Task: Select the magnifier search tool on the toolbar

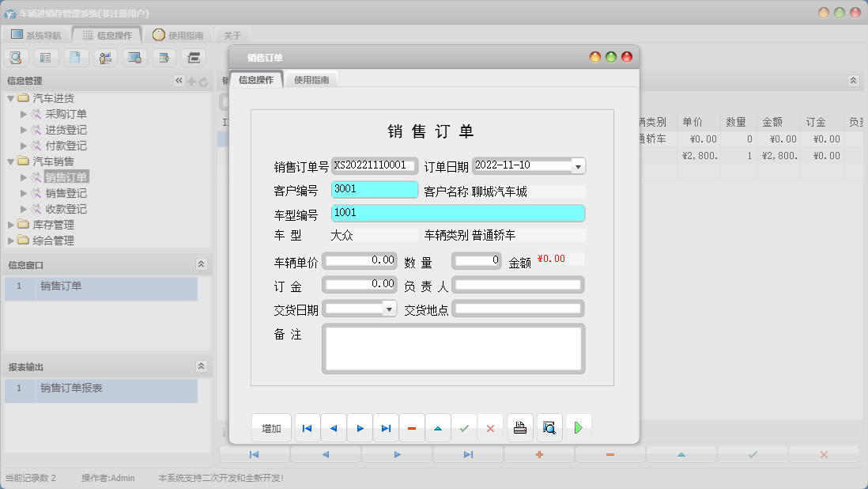Action: click(16, 57)
